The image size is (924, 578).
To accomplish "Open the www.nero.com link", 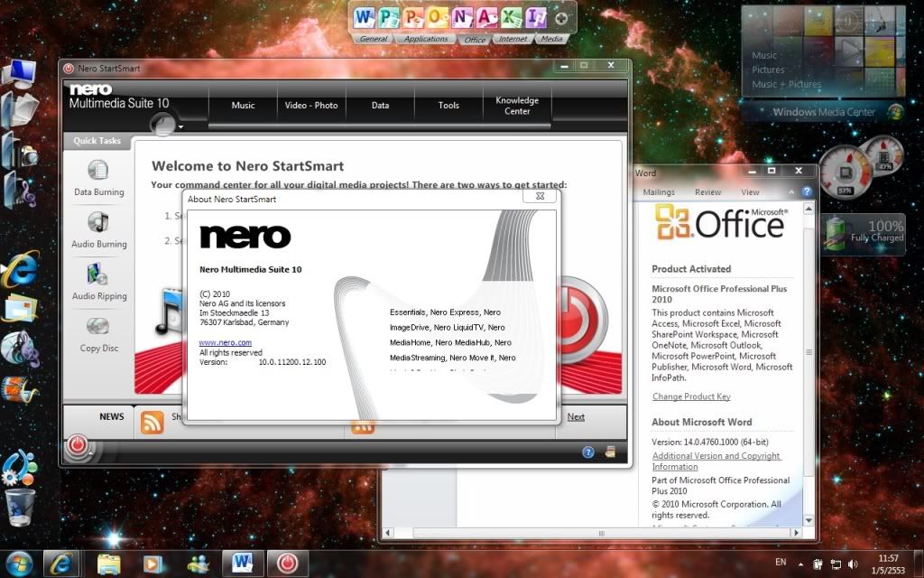I will [225, 342].
